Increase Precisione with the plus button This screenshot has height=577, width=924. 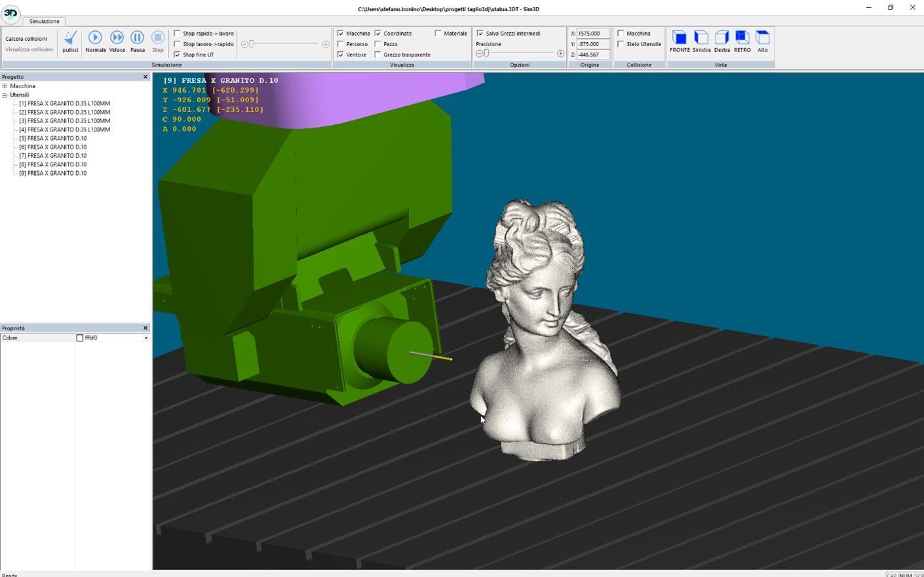click(560, 54)
